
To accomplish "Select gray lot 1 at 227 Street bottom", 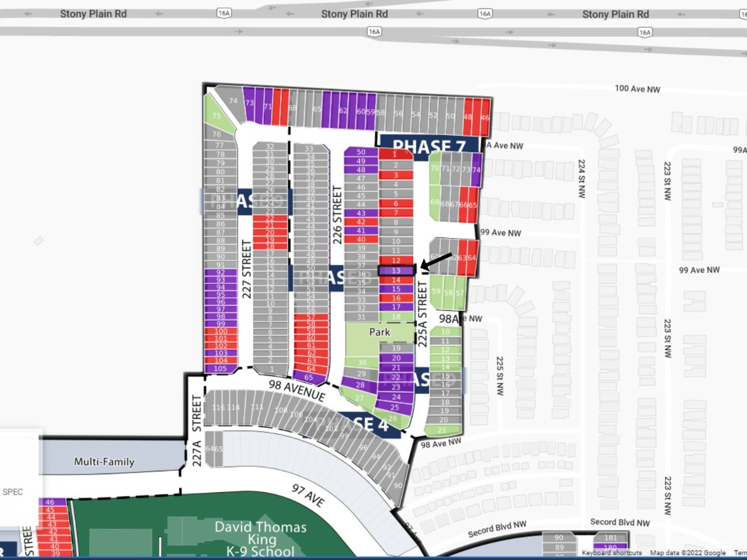I will pos(271,369).
